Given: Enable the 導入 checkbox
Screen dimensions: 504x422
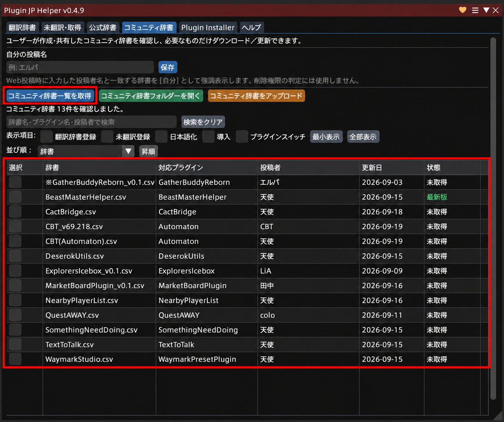Looking at the screenshot, I should coord(208,137).
